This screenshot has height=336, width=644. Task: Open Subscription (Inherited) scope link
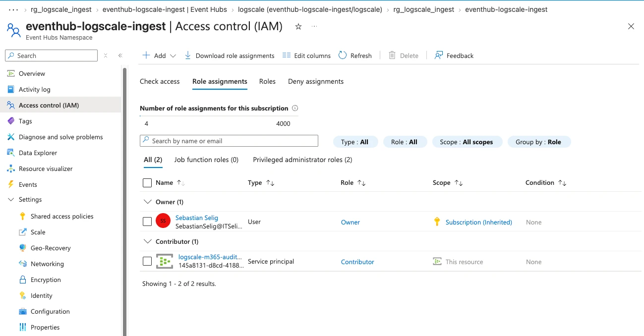[x=479, y=222]
